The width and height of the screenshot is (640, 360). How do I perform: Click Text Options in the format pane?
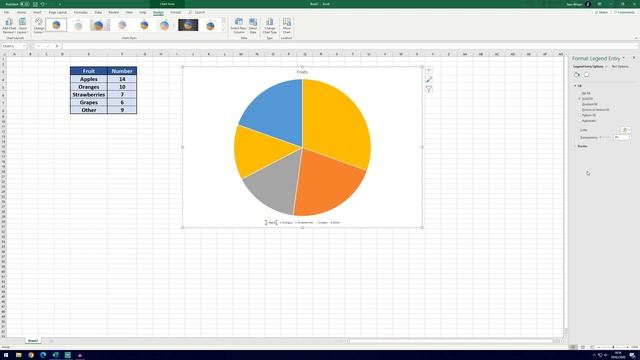click(x=620, y=67)
